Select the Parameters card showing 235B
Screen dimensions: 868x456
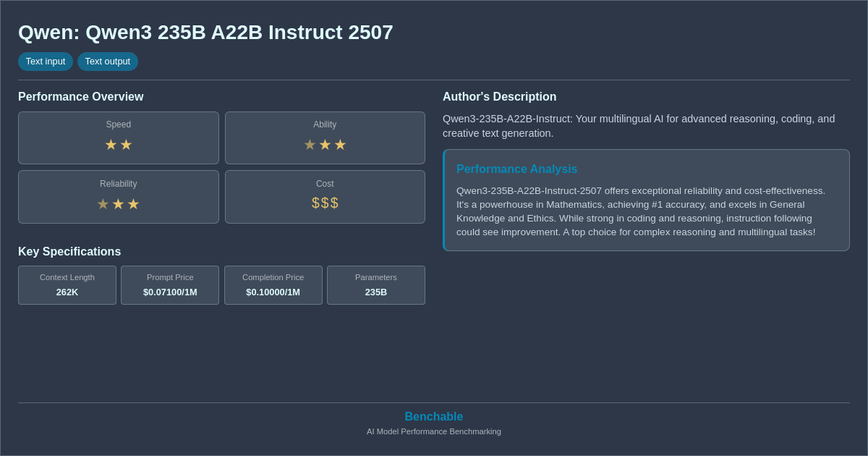pos(376,285)
